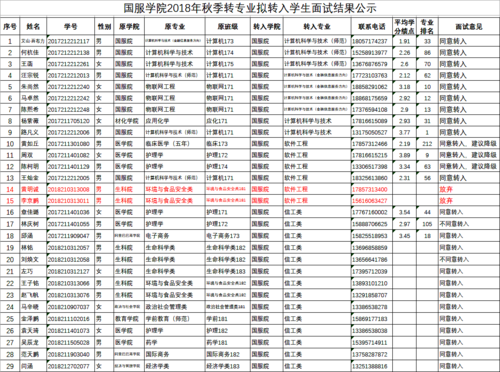Select the GPA cell 3.34
This screenshot has width=500, height=372.
pyautogui.click(x=404, y=166)
